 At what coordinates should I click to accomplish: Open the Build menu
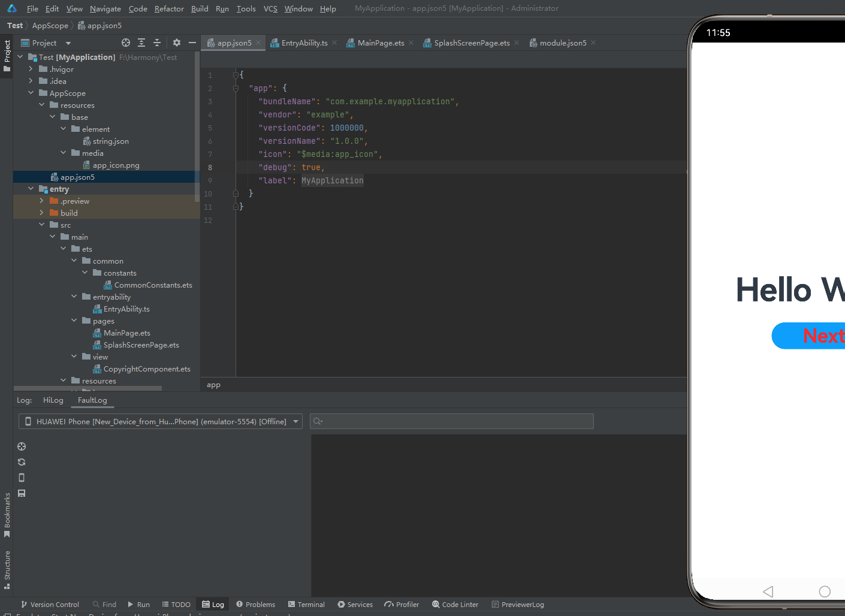pos(200,8)
